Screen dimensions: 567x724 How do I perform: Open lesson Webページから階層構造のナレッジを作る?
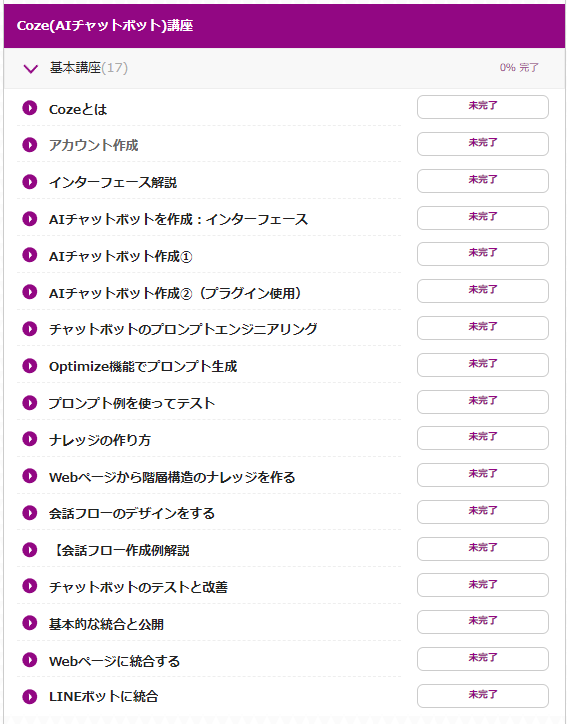[x=172, y=477]
